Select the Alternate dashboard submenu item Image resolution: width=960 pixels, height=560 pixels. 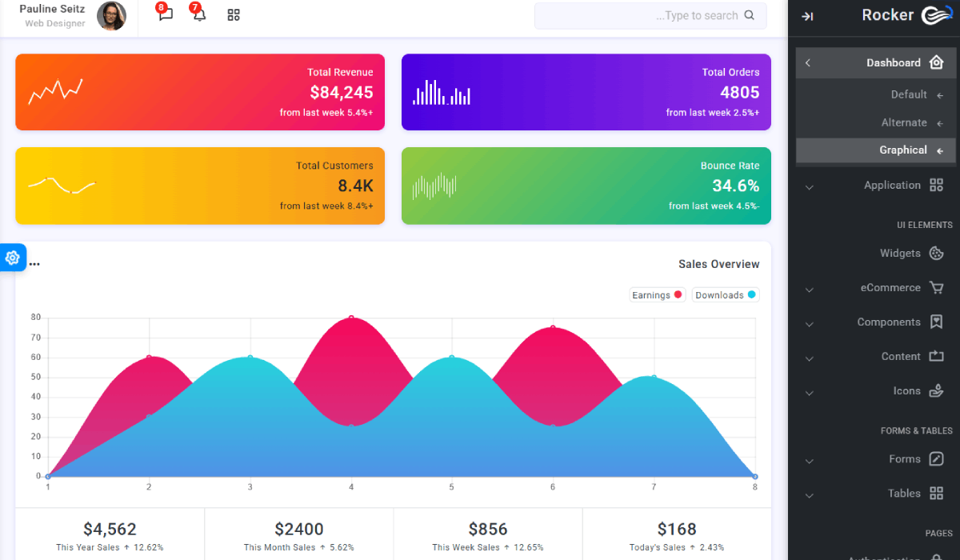click(876, 122)
